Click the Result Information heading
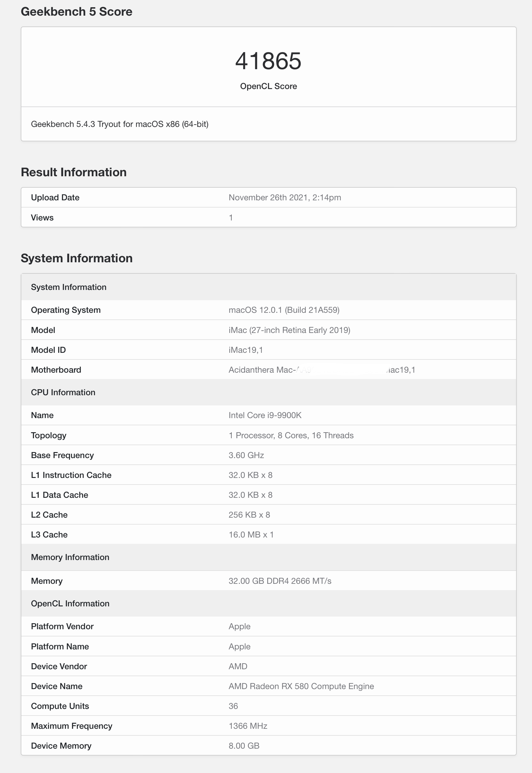Image resolution: width=532 pixels, height=773 pixels. (x=74, y=172)
